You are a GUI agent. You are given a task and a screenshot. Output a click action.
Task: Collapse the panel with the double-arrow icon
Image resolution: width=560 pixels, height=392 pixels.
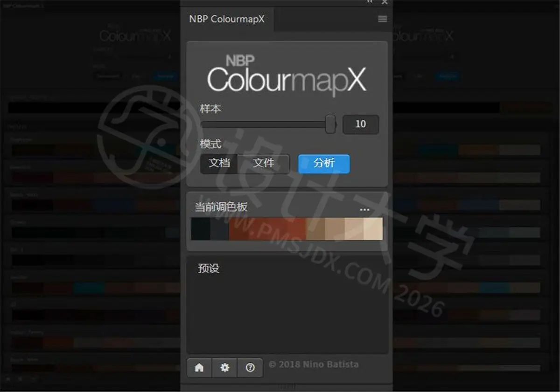[370, 2]
